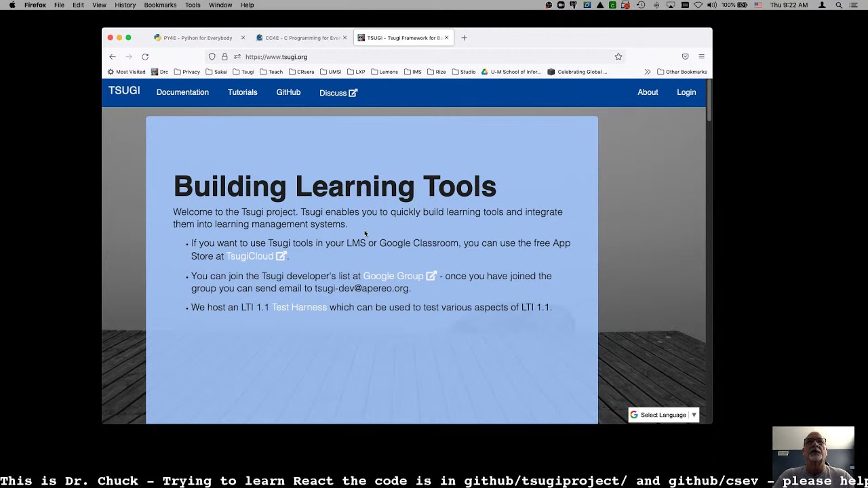Open the Help menu
868x488 pixels.
tap(247, 5)
